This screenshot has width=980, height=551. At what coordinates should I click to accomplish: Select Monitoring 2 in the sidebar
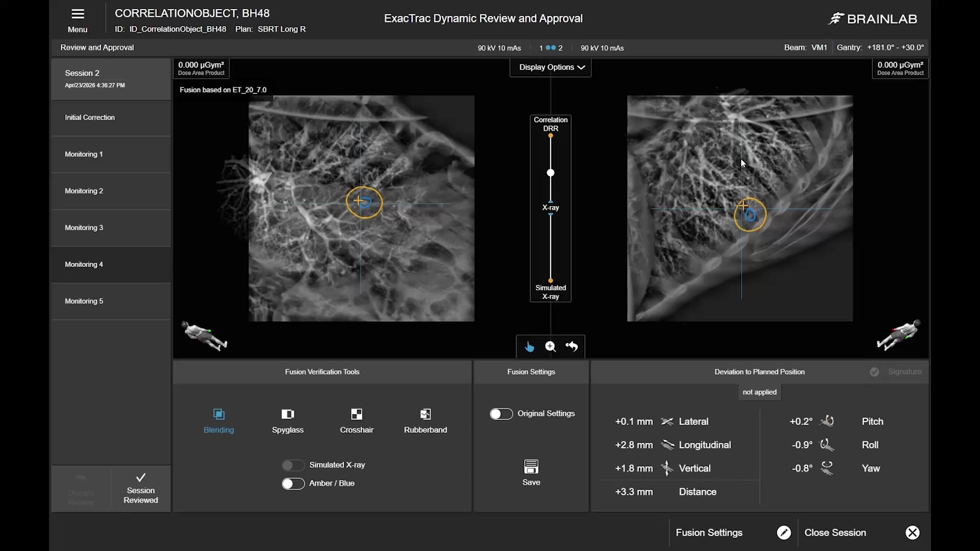111,191
